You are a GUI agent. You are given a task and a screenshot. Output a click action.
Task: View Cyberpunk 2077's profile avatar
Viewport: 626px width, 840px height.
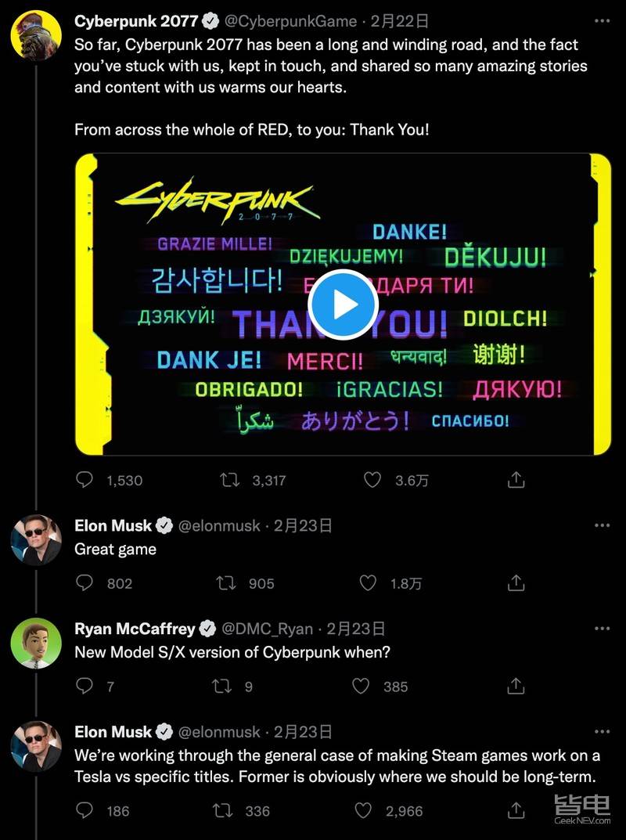pos(36,34)
